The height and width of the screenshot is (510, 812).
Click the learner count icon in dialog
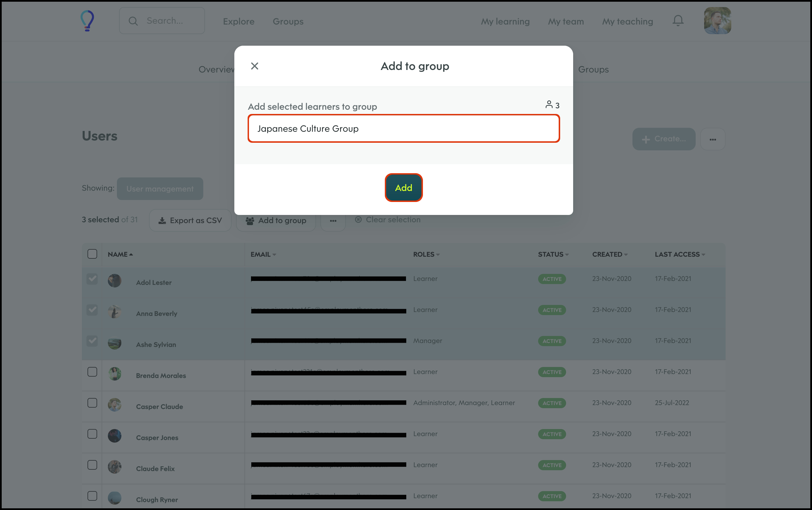[x=549, y=104]
